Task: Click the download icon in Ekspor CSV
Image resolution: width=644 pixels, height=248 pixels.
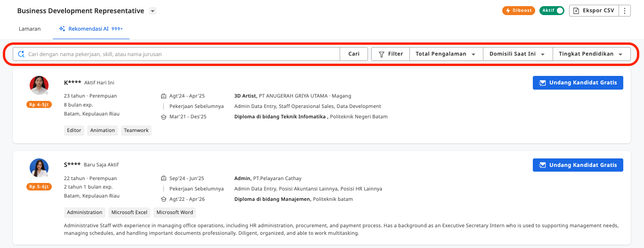Action: (576, 10)
